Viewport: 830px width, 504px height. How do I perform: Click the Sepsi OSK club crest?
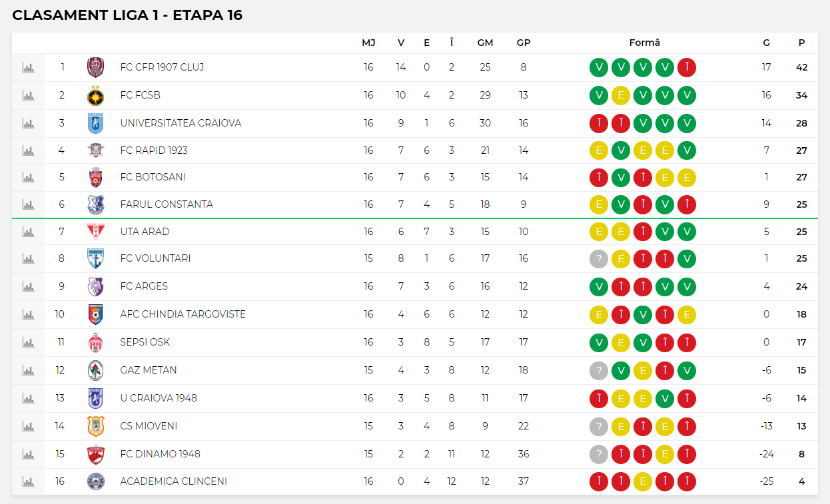click(96, 342)
